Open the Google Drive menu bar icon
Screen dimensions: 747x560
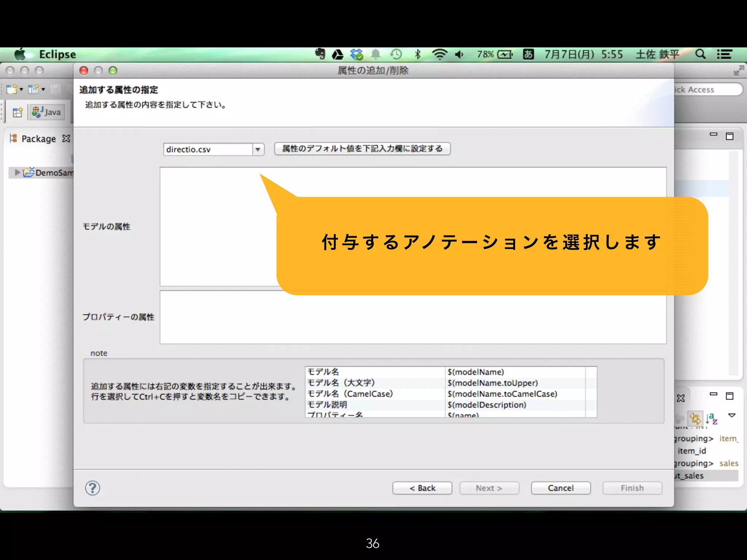tap(337, 55)
